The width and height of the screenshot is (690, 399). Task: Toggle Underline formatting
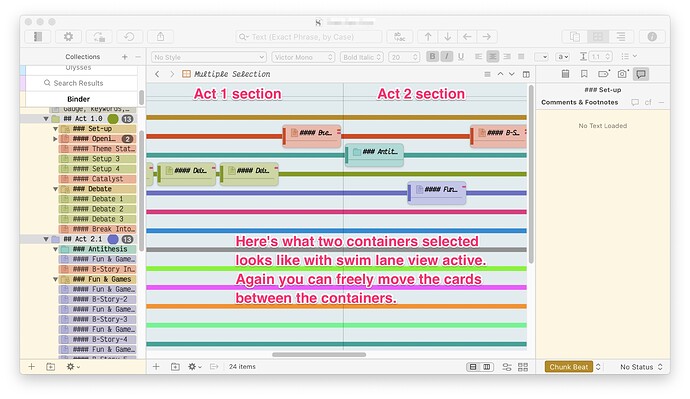(x=461, y=56)
